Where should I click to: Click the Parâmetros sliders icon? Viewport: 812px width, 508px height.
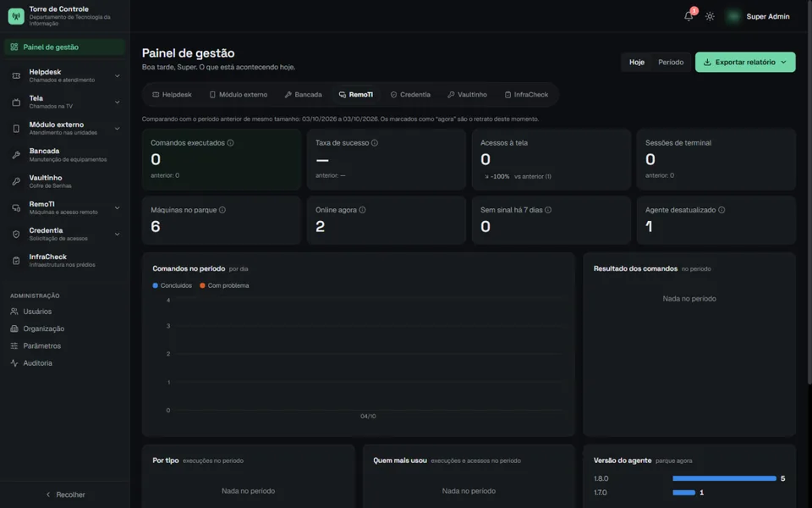pyautogui.click(x=14, y=345)
